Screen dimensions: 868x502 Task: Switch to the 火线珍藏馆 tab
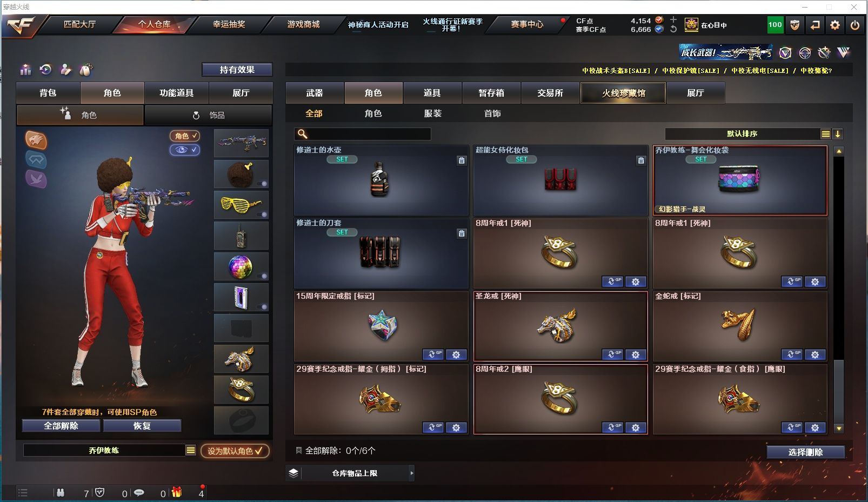pyautogui.click(x=623, y=93)
